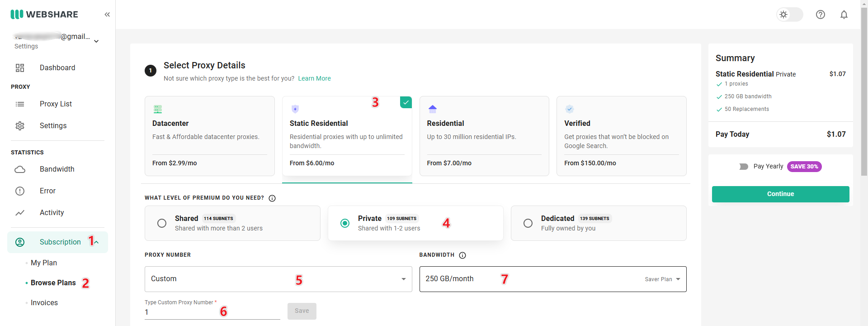Click the page vertical scrollbar
This screenshot has height=326, width=868.
[x=864, y=91]
